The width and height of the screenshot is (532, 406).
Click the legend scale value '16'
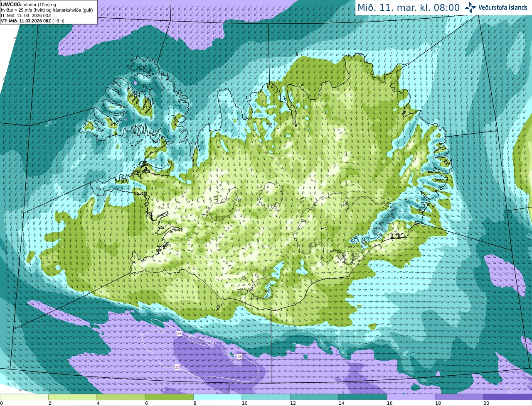pyautogui.click(x=389, y=403)
